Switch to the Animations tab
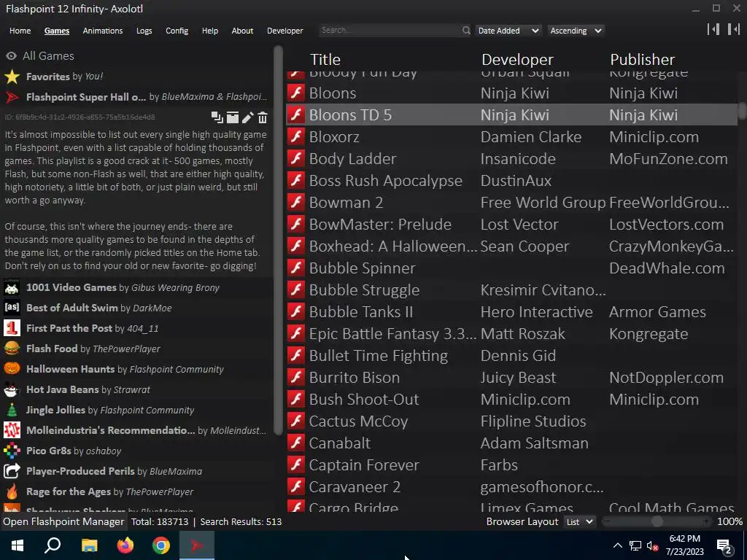 click(102, 31)
